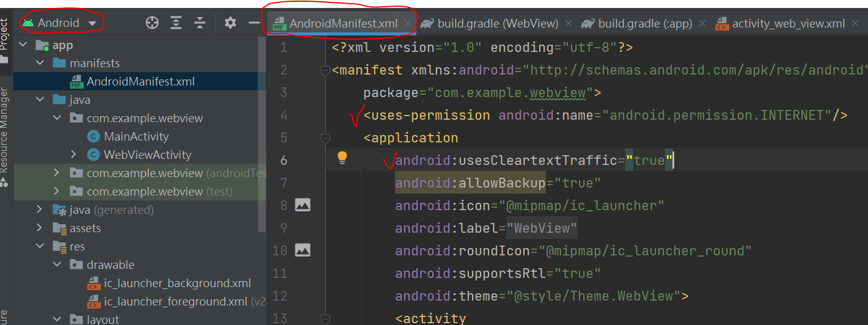Image resolution: width=868 pixels, height=325 pixels.
Task: Fold the activity tag on line 13
Action: tap(325, 318)
